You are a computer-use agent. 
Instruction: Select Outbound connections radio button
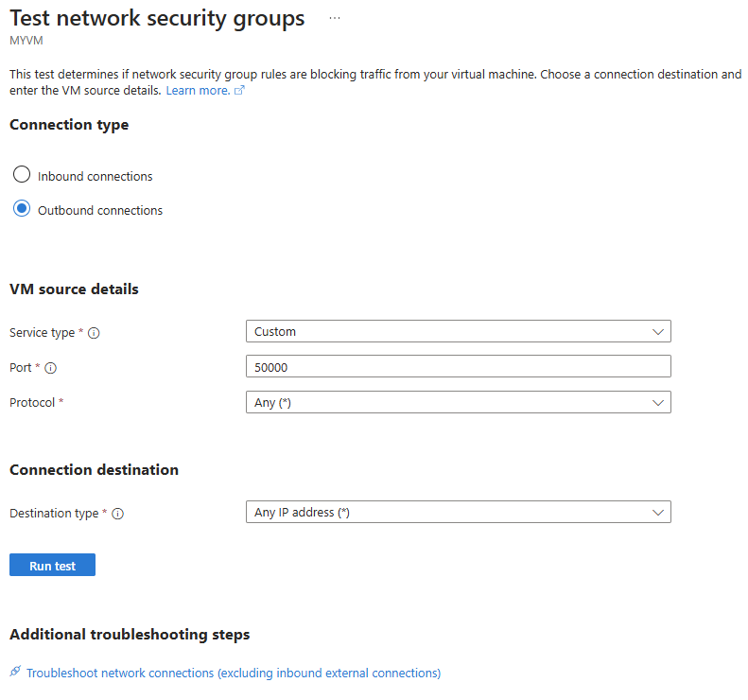[x=22, y=209]
